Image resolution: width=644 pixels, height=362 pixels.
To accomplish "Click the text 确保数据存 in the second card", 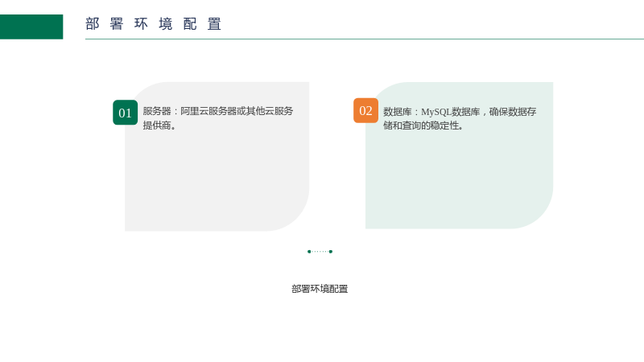I will point(513,112).
